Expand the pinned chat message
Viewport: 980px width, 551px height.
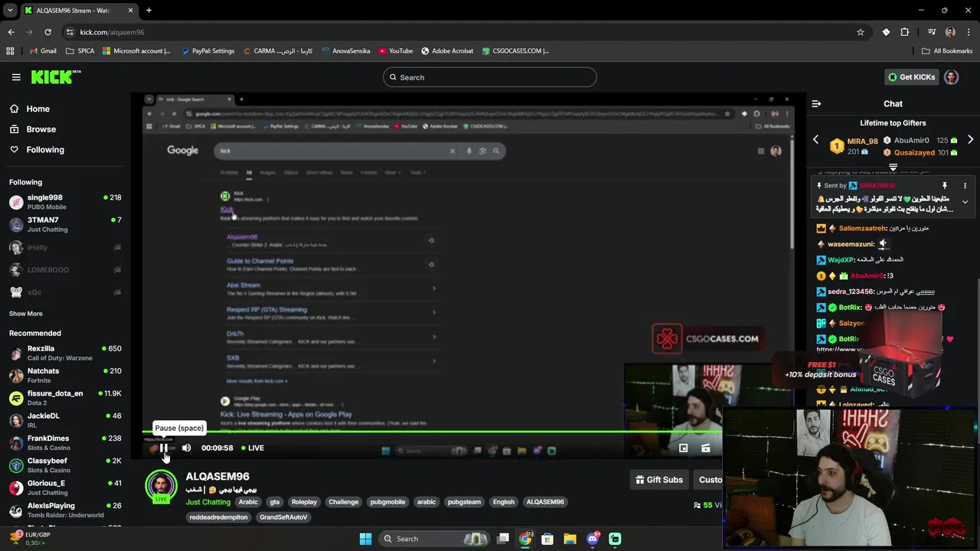tap(965, 202)
